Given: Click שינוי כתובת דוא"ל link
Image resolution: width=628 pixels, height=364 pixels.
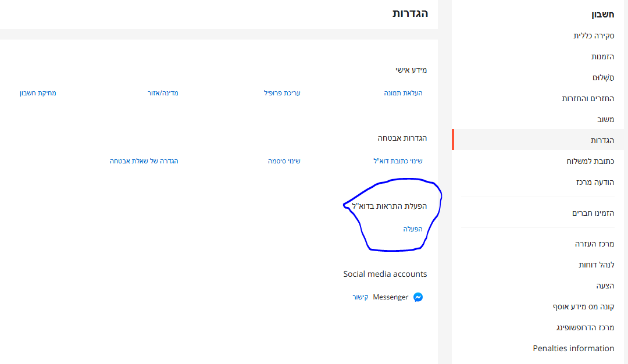Looking at the screenshot, I should pyautogui.click(x=398, y=161).
